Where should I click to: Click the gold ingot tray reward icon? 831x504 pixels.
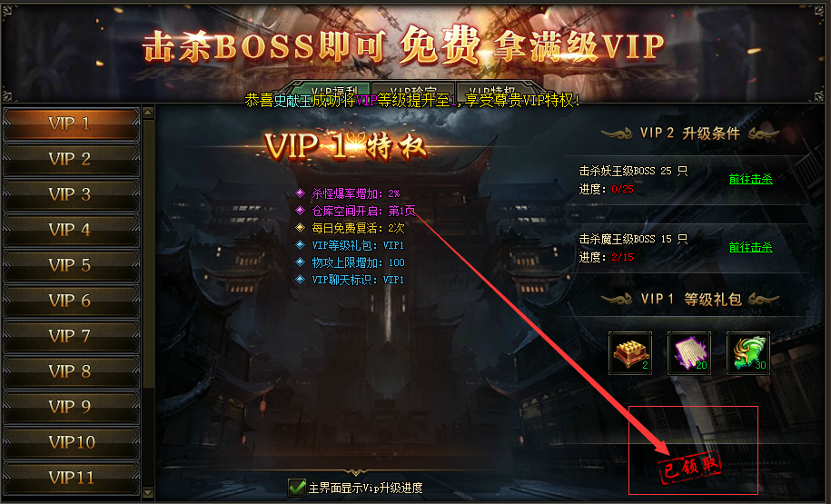point(630,353)
